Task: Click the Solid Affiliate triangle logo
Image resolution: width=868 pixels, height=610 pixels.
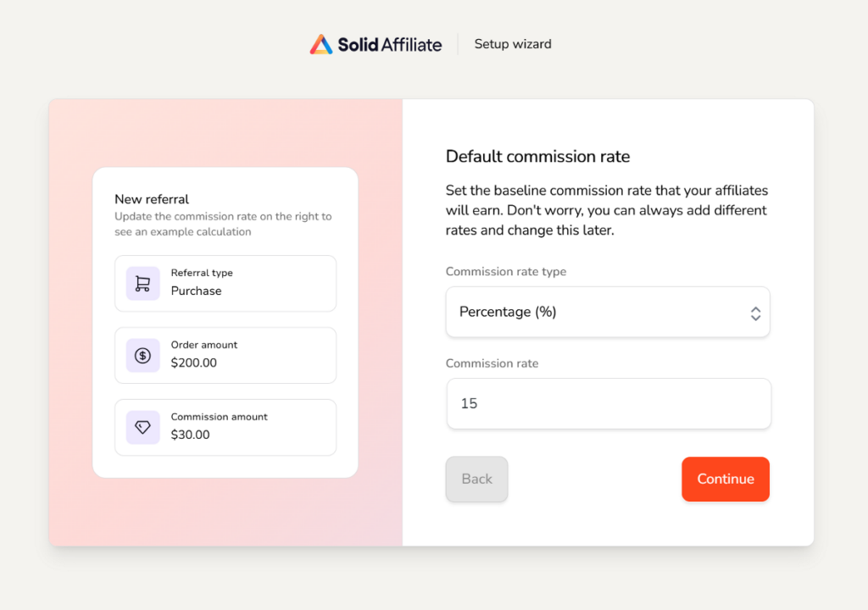Action: [x=320, y=43]
